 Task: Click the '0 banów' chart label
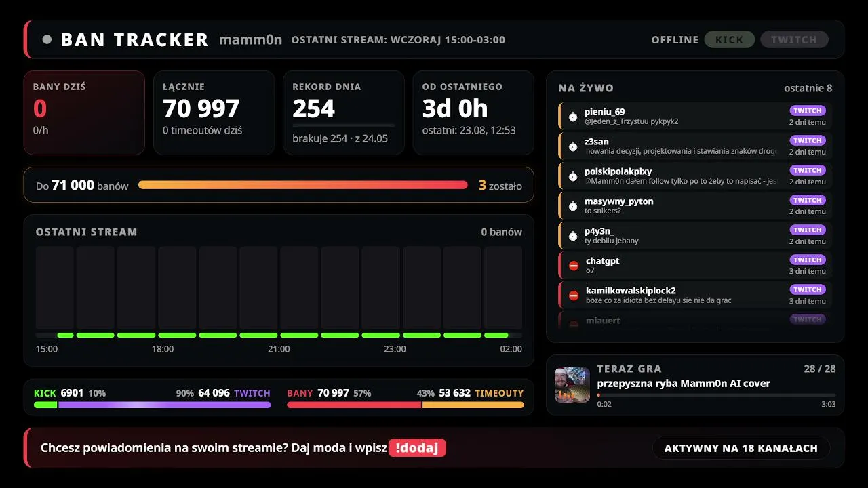tap(502, 232)
